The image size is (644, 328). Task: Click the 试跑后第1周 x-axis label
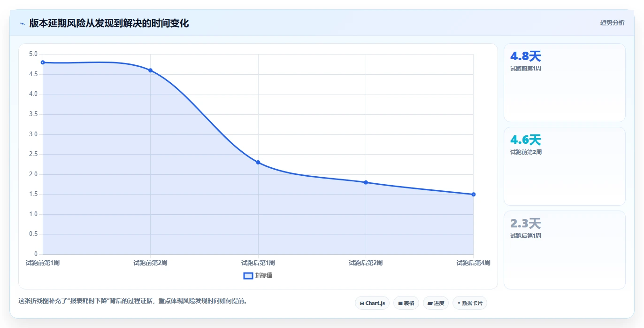point(258,263)
